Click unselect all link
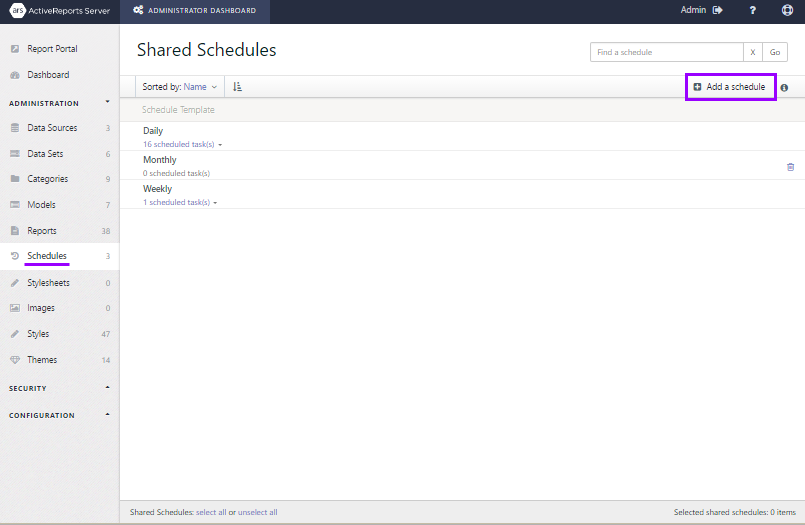 coord(257,512)
